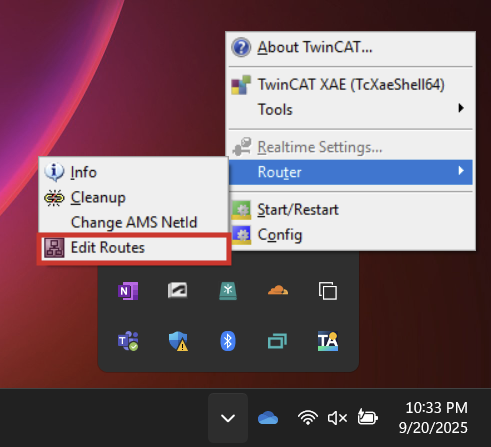This screenshot has height=447, width=491.
Task: Click the Bluetooth tray icon
Action: (228, 341)
